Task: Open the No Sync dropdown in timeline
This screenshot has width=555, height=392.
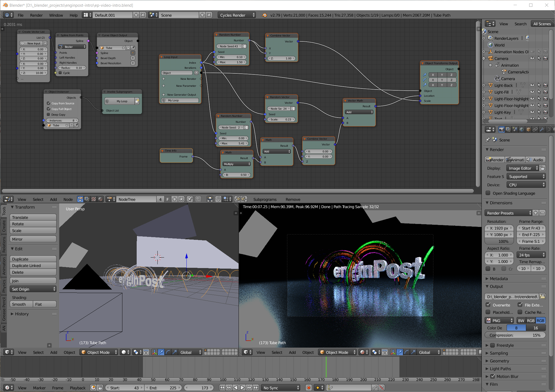Action: pyautogui.click(x=281, y=388)
